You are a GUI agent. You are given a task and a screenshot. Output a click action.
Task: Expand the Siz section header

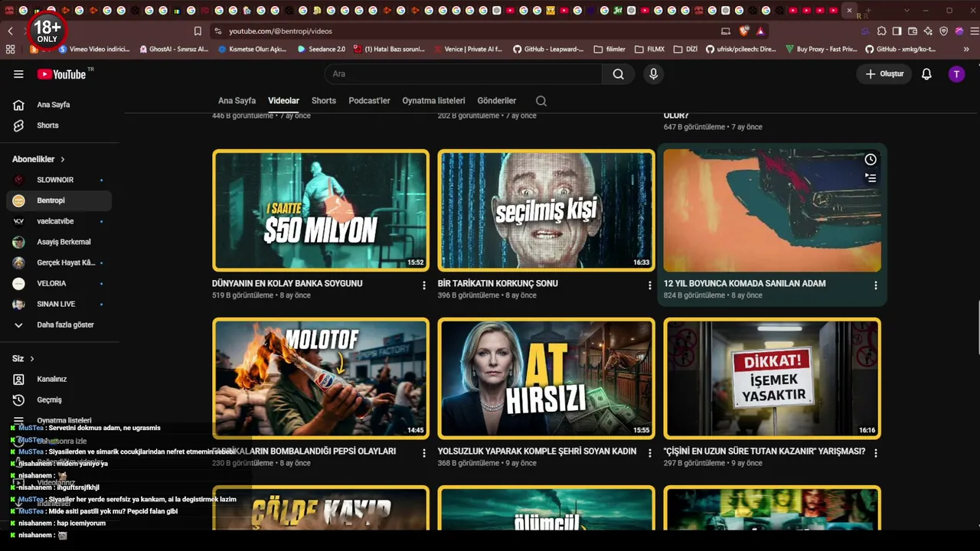pyautogui.click(x=24, y=358)
